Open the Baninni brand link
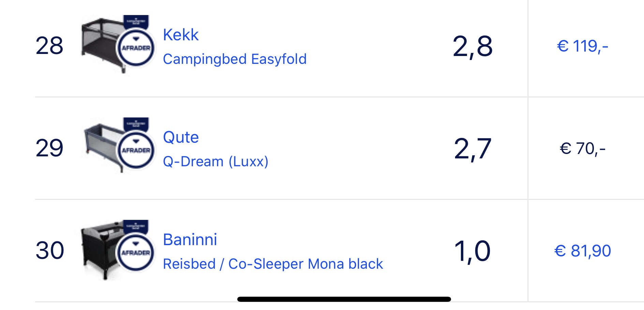Image resolution: width=644 pixels, height=310 pixels. 190,239
